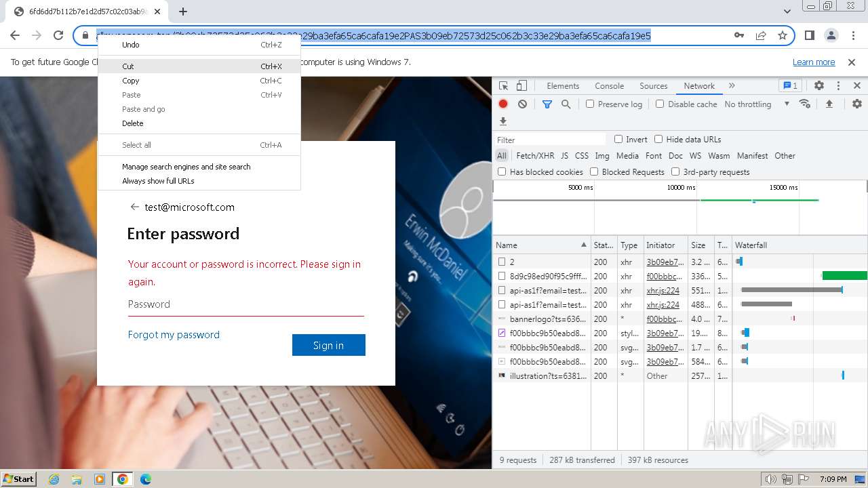Open Edge from the taskbar
The width and height of the screenshot is (868, 488).
[145, 479]
